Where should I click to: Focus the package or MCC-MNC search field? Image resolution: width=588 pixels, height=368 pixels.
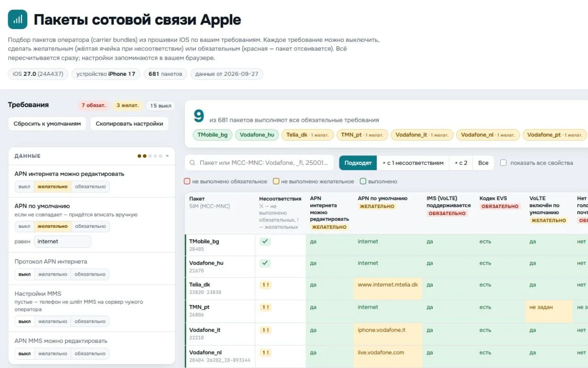tap(260, 163)
